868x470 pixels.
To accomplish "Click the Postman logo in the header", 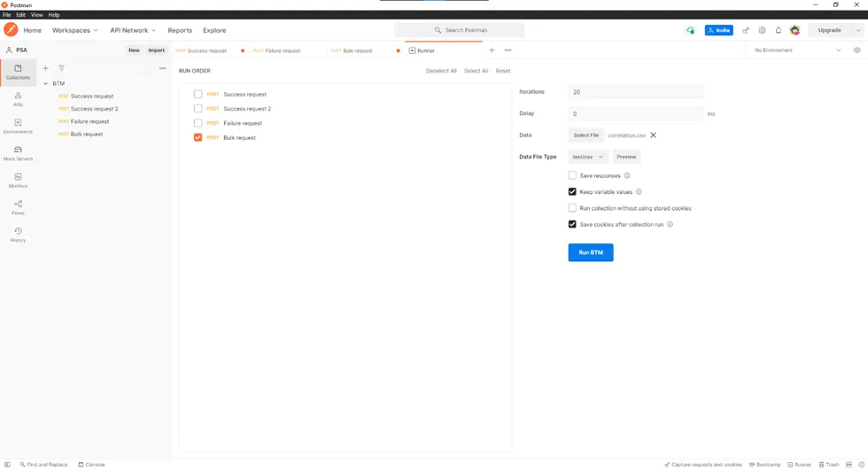I will pos(11,30).
